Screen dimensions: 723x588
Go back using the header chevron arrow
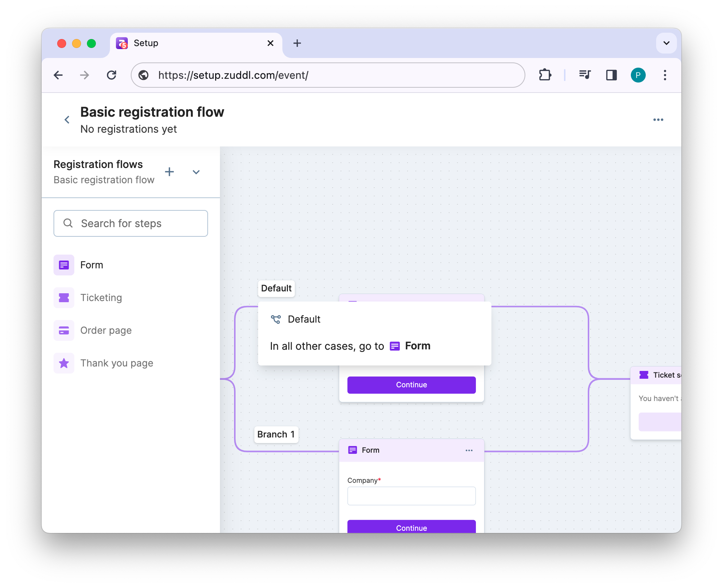coord(67,120)
